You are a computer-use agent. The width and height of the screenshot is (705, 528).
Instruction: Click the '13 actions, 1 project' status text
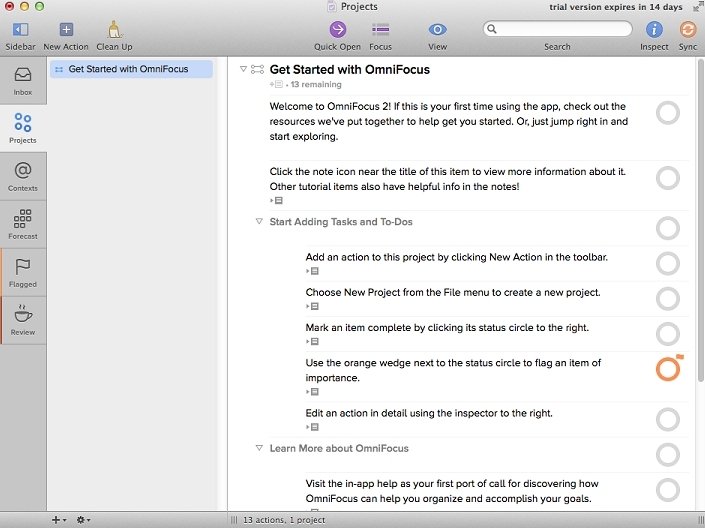click(x=284, y=520)
